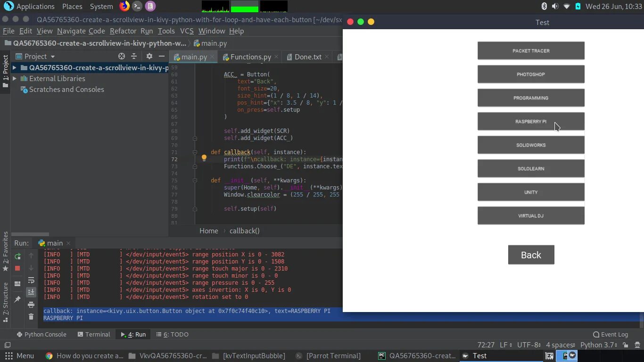Viewport: 644px width, 362px height.
Task: Open the Z: Structure side tab
Action: click(x=6, y=302)
